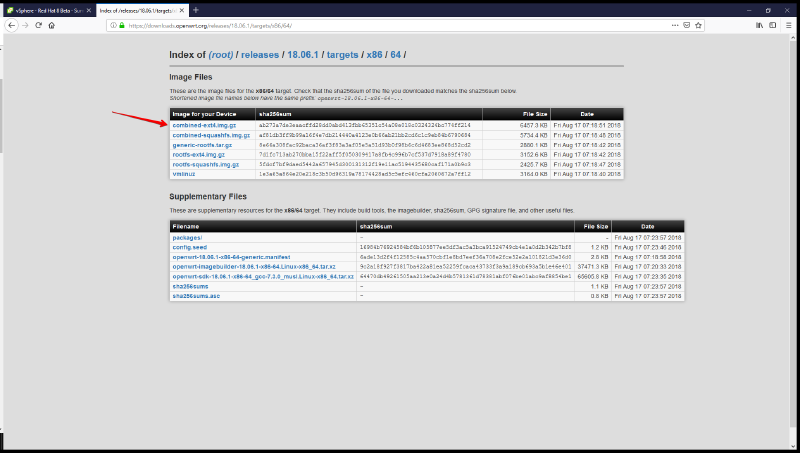
Task: Open the Library icon in toolbar
Action: pos(758,24)
